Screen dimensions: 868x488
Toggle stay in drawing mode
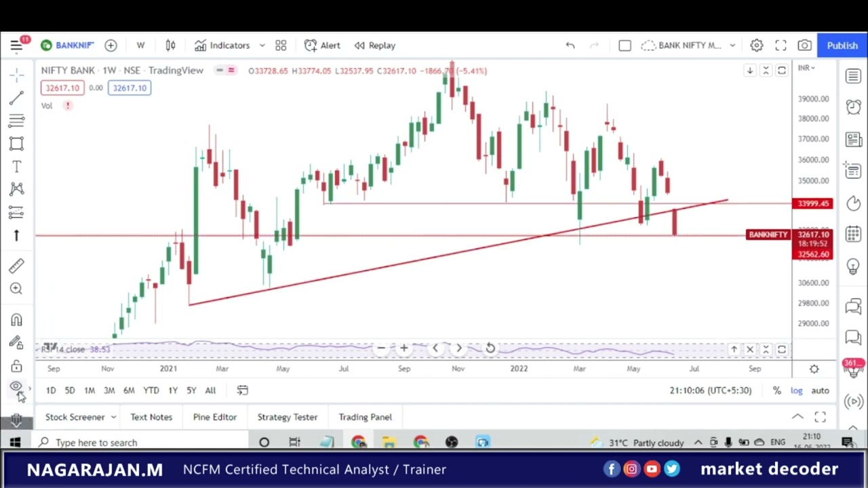tap(17, 343)
